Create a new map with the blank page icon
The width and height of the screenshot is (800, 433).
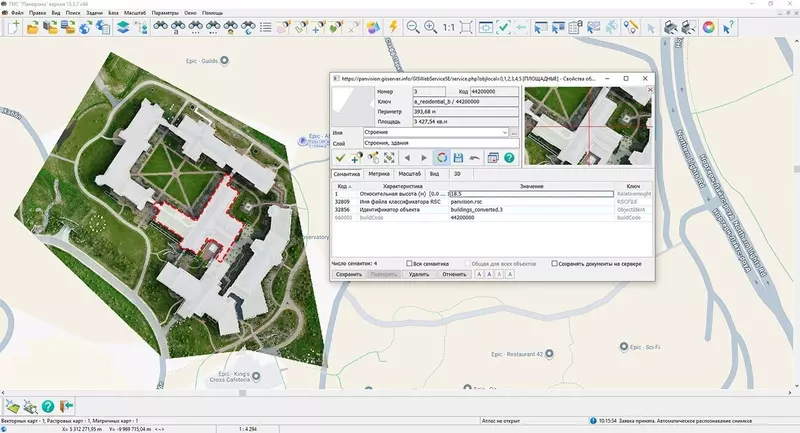tap(14, 27)
